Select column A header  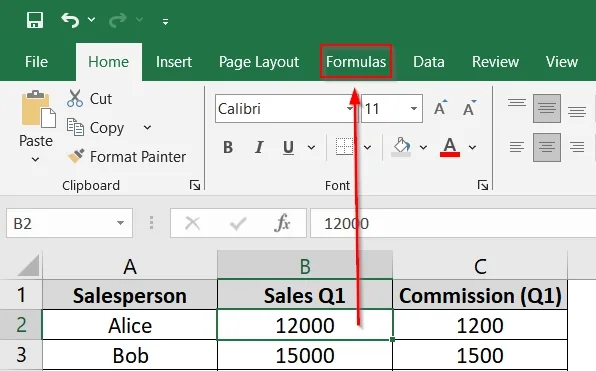[x=130, y=266]
